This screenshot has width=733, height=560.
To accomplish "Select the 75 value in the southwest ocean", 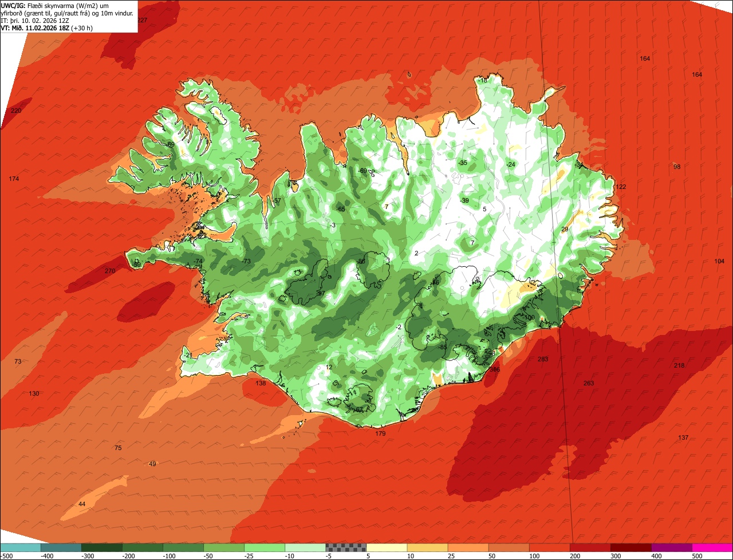I will pyautogui.click(x=118, y=448).
